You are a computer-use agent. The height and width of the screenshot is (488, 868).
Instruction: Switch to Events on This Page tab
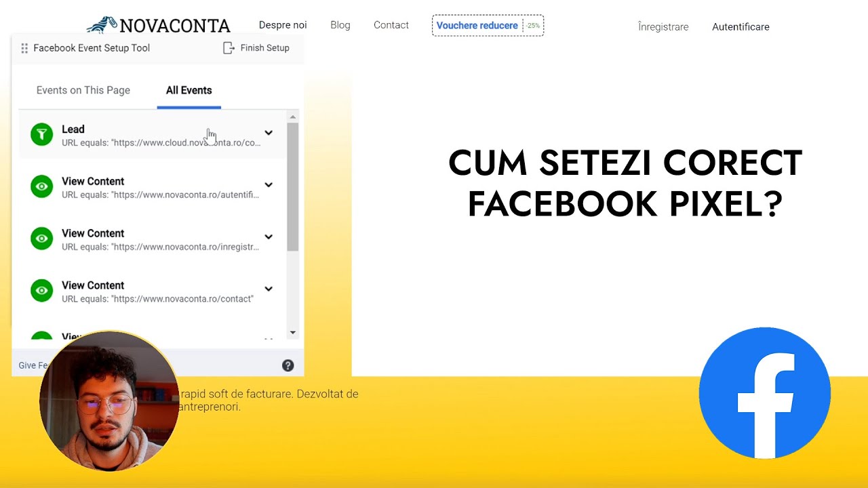[83, 90]
